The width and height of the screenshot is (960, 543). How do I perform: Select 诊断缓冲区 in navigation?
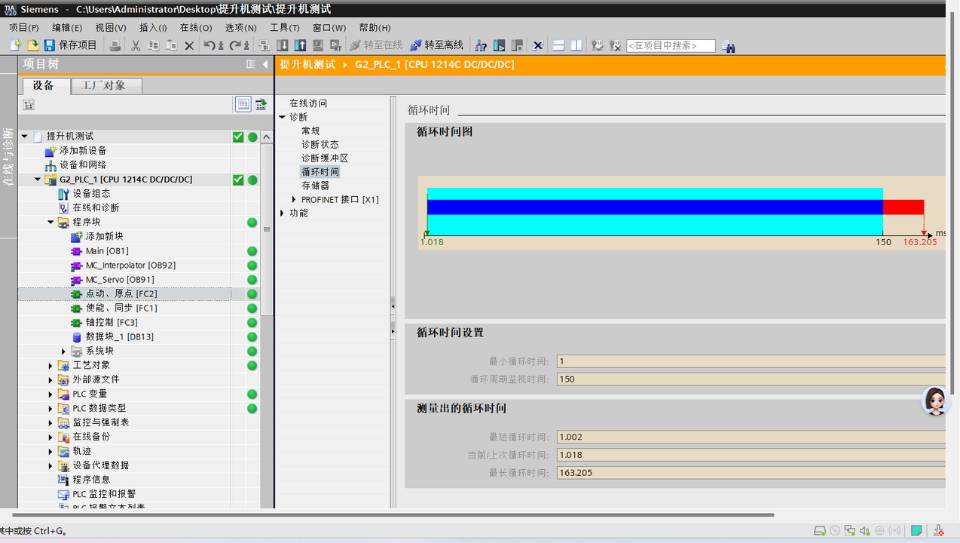coord(324,158)
